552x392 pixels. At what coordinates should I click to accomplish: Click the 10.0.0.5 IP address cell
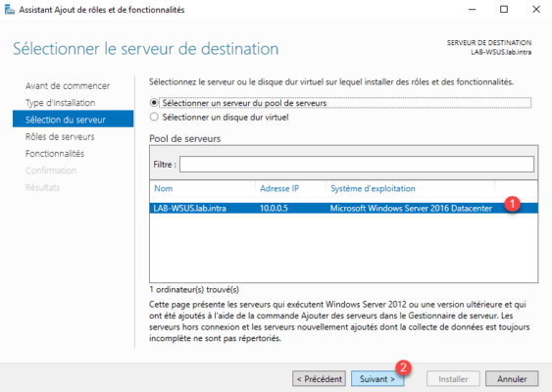(274, 209)
